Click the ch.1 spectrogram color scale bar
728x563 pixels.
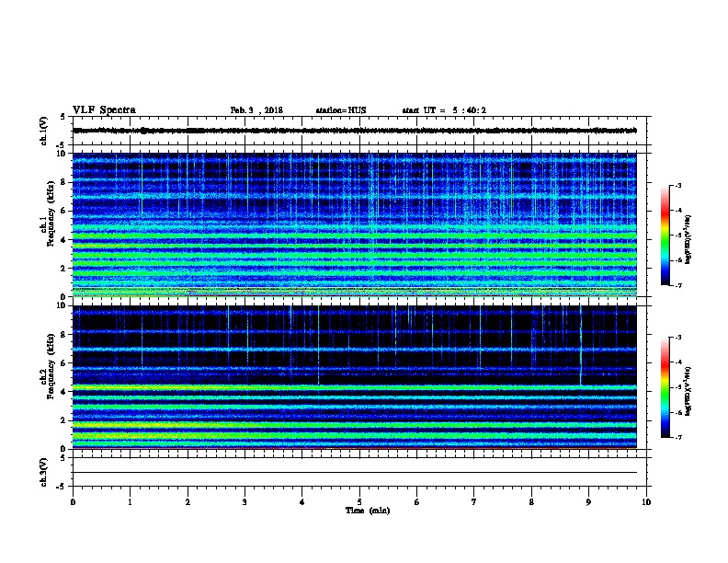[x=665, y=236]
